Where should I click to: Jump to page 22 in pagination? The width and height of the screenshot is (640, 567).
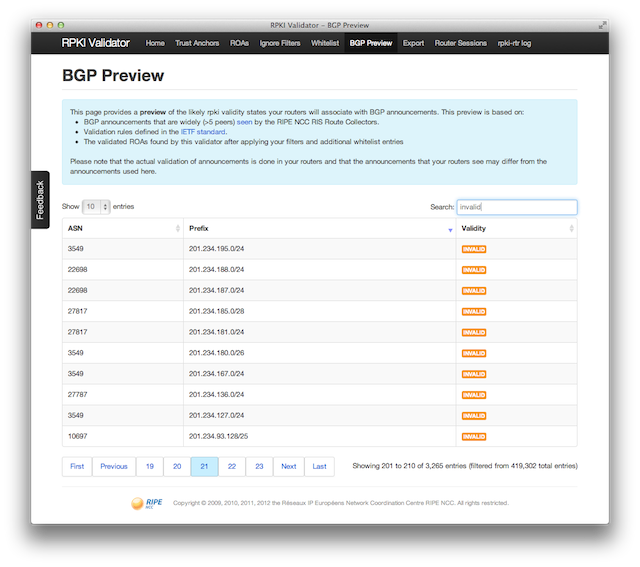[232, 466]
